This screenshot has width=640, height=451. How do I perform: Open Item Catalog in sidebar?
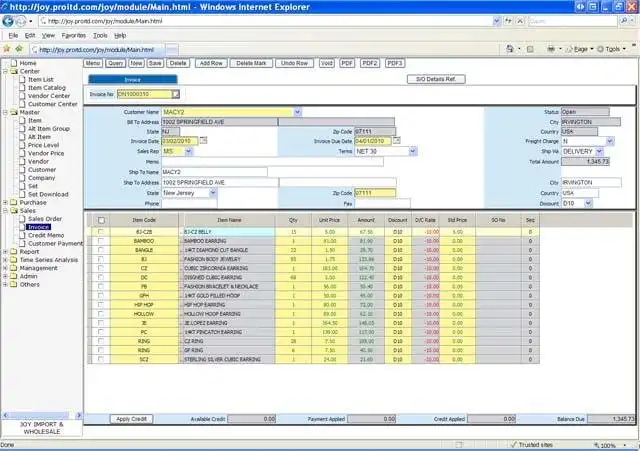click(x=47, y=87)
